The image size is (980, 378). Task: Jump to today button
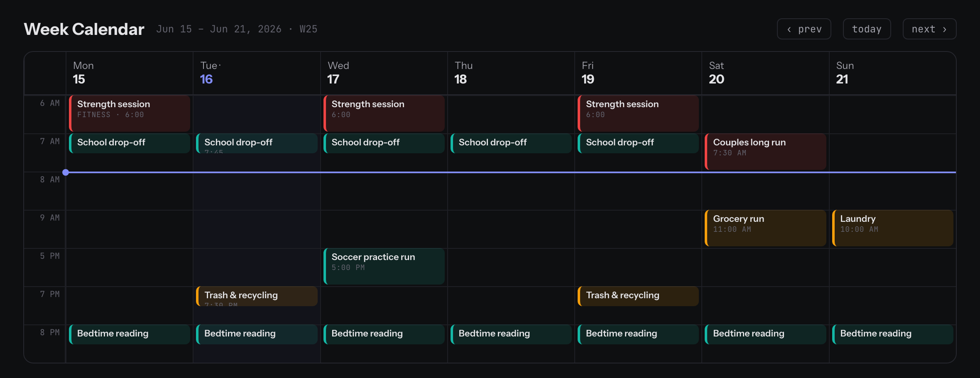(867, 29)
